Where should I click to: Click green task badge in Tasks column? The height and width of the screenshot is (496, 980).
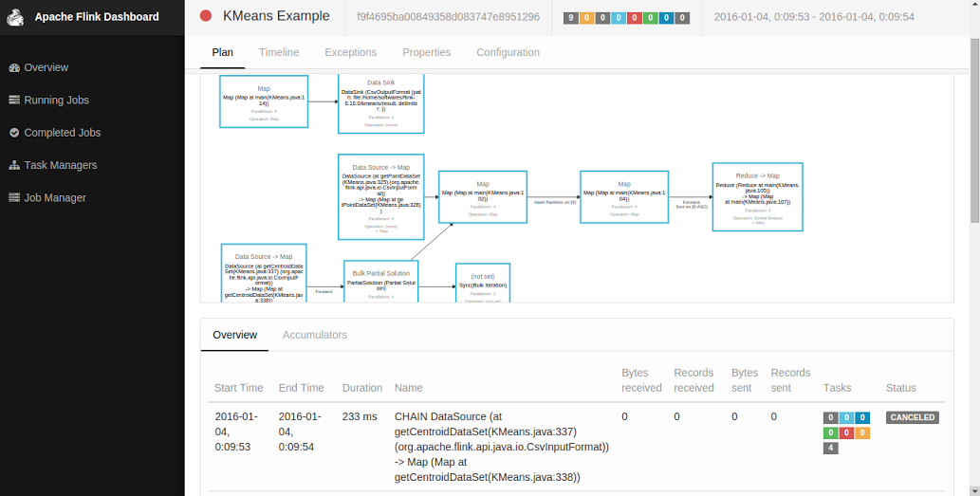tap(831, 432)
